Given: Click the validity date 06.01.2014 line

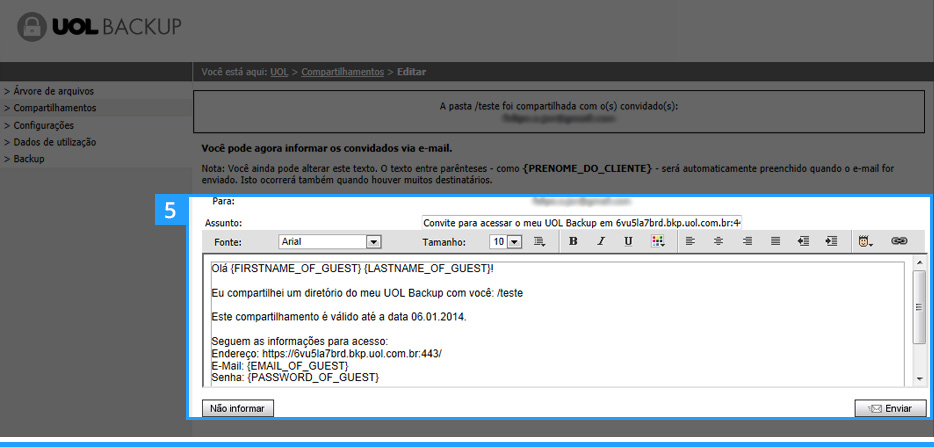Looking at the screenshot, I should click(339, 317).
